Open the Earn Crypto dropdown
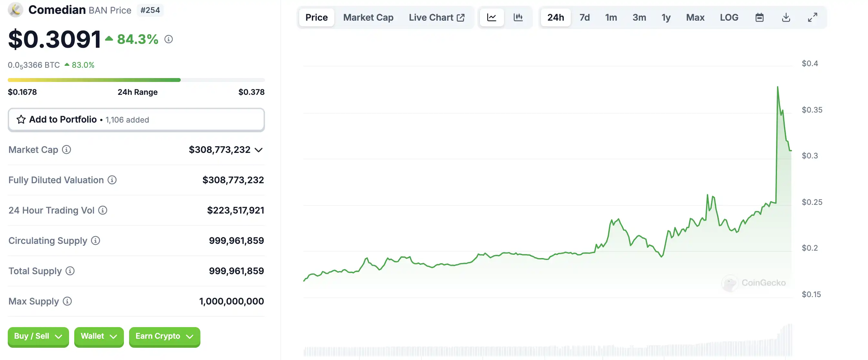The image size is (868, 360). pos(165,336)
